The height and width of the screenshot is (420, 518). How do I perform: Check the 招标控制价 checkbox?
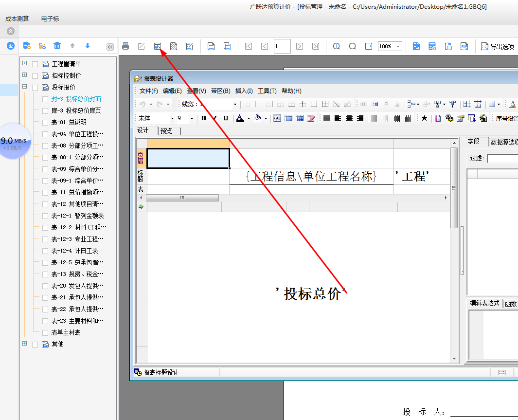(35, 75)
